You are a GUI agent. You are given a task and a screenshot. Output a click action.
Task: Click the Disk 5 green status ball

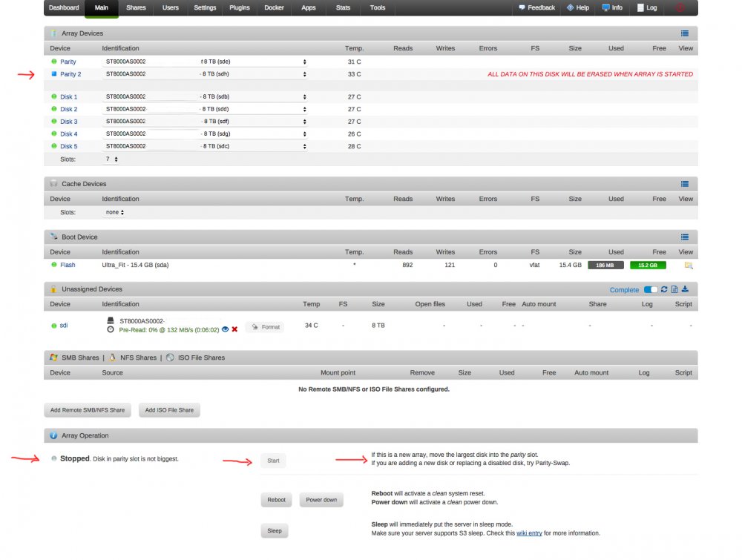click(x=54, y=146)
